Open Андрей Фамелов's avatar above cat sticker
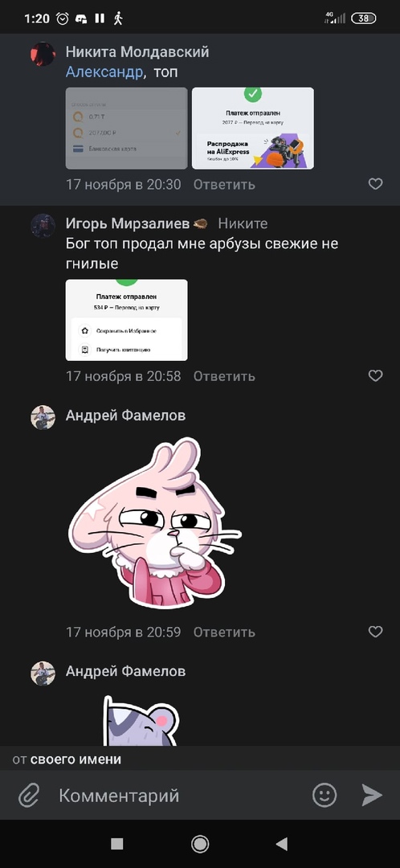This screenshot has width=400, height=868. pyautogui.click(x=43, y=417)
